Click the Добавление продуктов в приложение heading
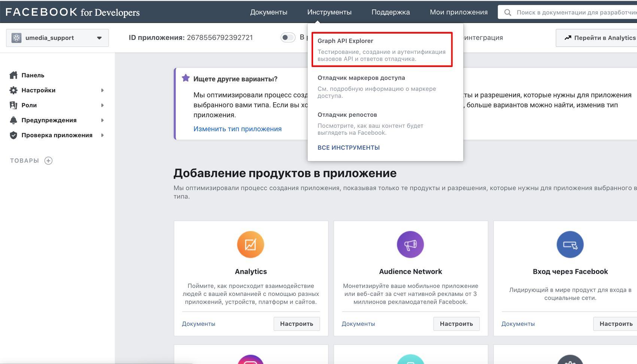This screenshot has height=364, width=637. pos(285,173)
